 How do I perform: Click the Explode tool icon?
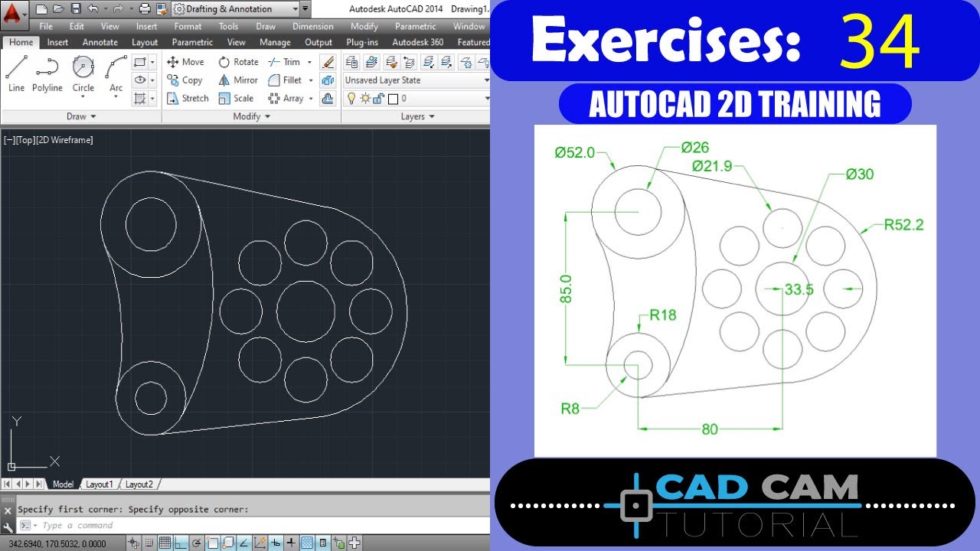tap(328, 80)
